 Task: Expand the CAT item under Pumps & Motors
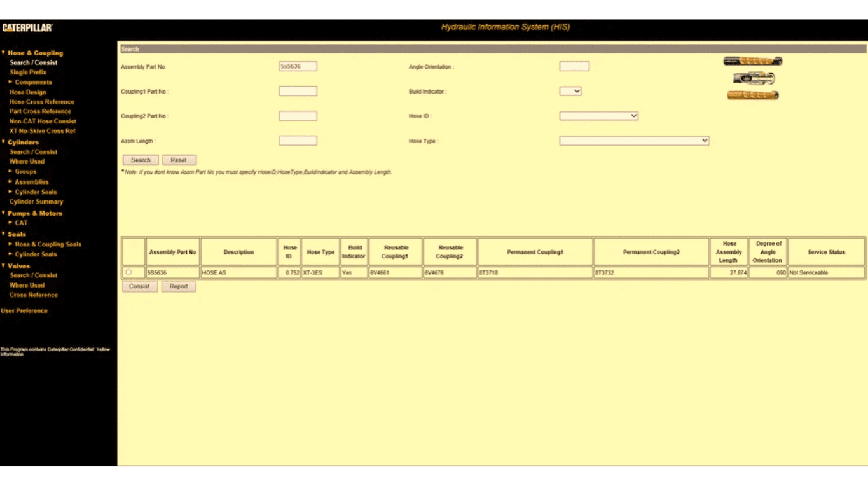click(x=20, y=223)
